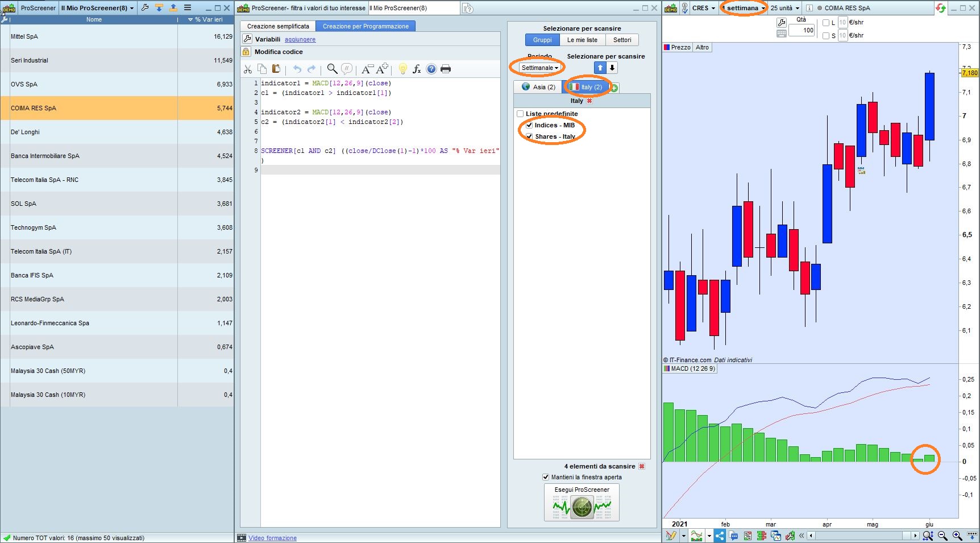Print the ProScreener code
Viewport: 980px width, 543px height.
(446, 69)
